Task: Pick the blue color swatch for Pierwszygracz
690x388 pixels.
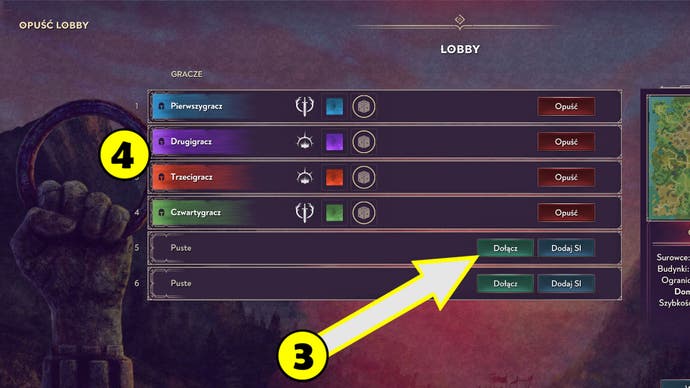Action: (x=334, y=106)
